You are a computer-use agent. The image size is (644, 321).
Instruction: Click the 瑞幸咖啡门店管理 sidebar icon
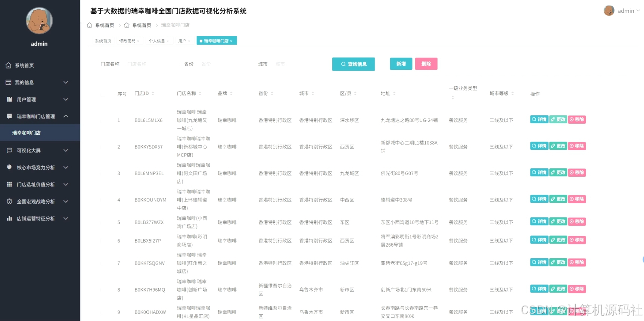tap(9, 116)
